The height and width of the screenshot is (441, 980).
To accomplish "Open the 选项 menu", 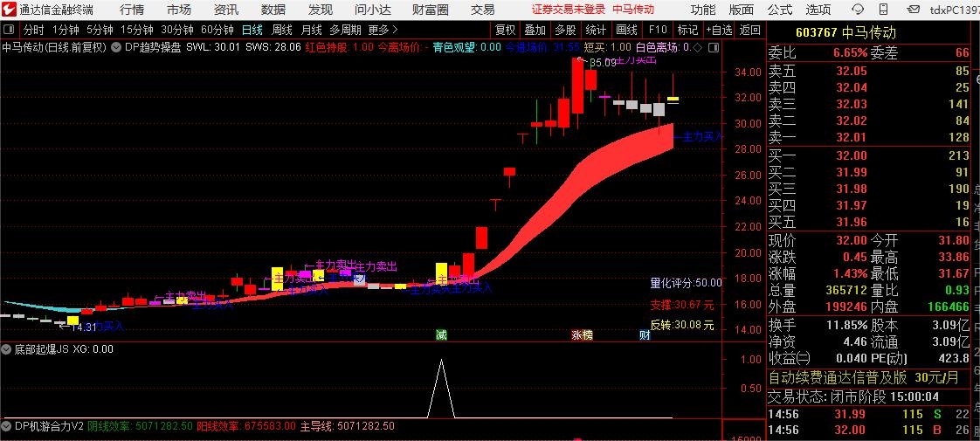I will pyautogui.click(x=818, y=10).
